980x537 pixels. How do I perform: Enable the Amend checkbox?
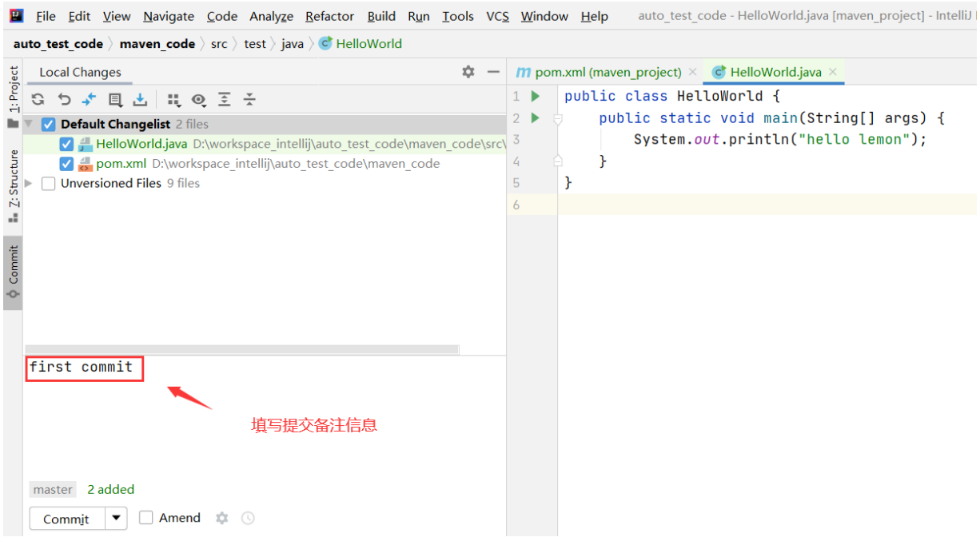(x=145, y=518)
